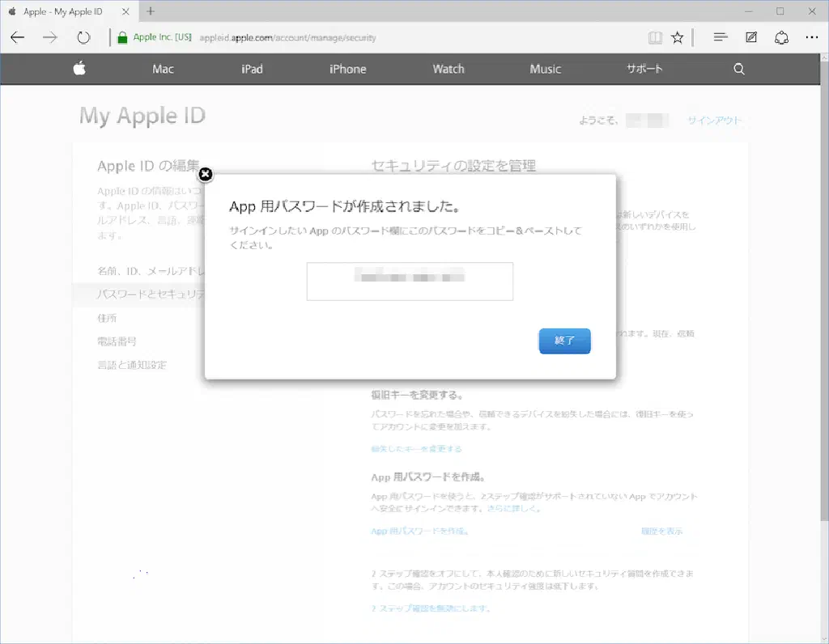Image resolution: width=829 pixels, height=644 pixels.
Task: Click the address bar URL
Action: pyautogui.click(x=287, y=37)
